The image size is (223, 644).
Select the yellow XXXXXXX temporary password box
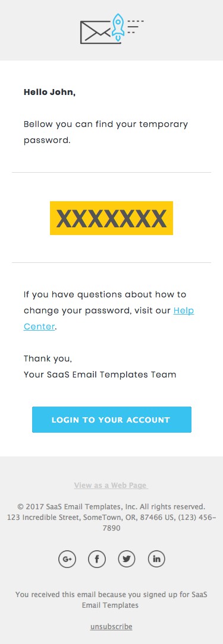pos(112,218)
